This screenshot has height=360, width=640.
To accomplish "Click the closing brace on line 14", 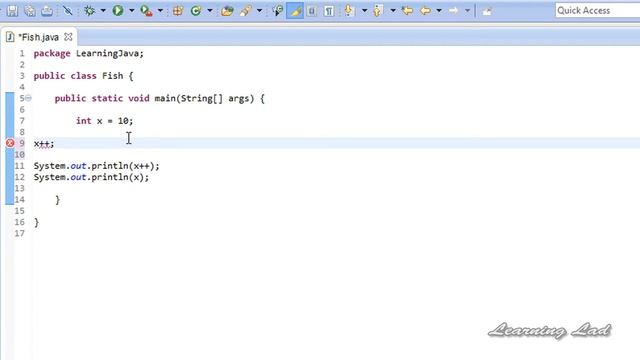I will click(x=58, y=200).
